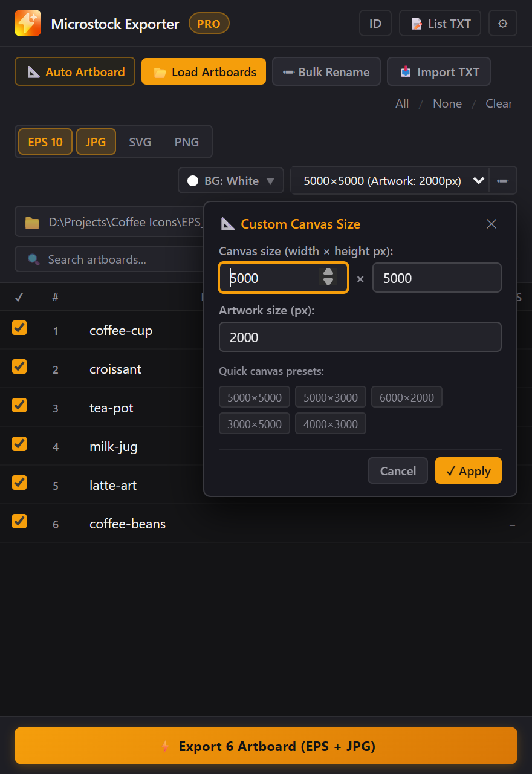532x774 pixels.
Task: Click the None selection link
Action: 447,103
